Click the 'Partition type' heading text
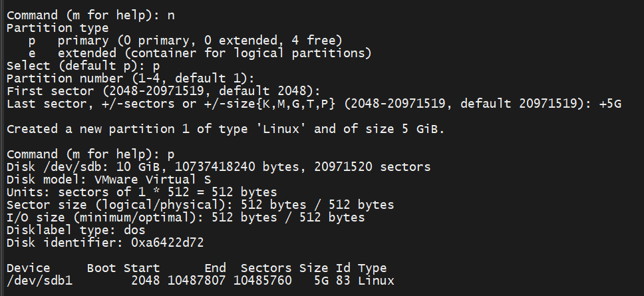 pos(57,29)
